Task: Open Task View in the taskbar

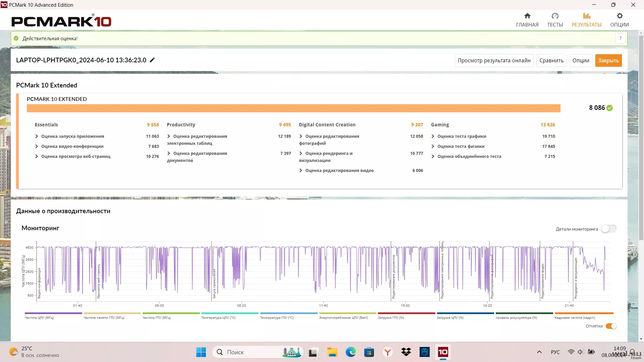Action: [x=313, y=352]
